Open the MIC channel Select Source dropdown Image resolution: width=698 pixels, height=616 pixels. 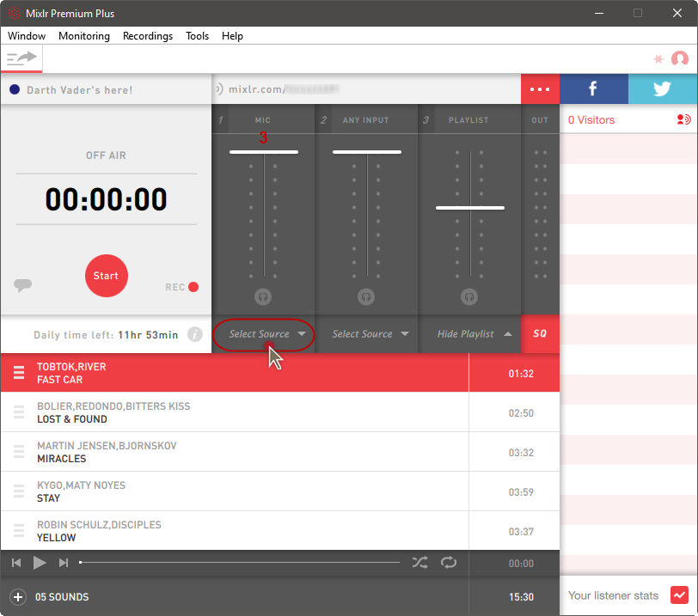point(263,334)
